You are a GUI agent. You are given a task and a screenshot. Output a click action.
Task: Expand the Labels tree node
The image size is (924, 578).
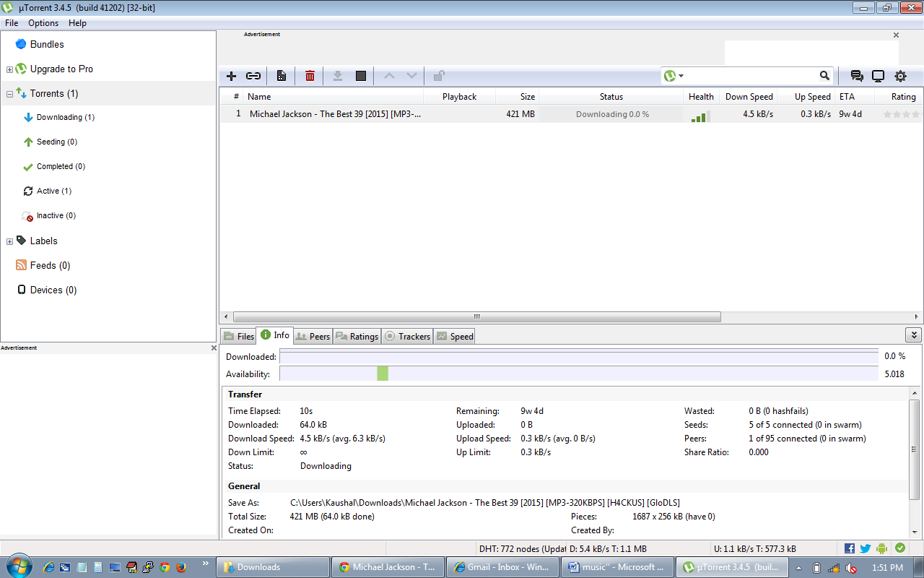pos(9,242)
